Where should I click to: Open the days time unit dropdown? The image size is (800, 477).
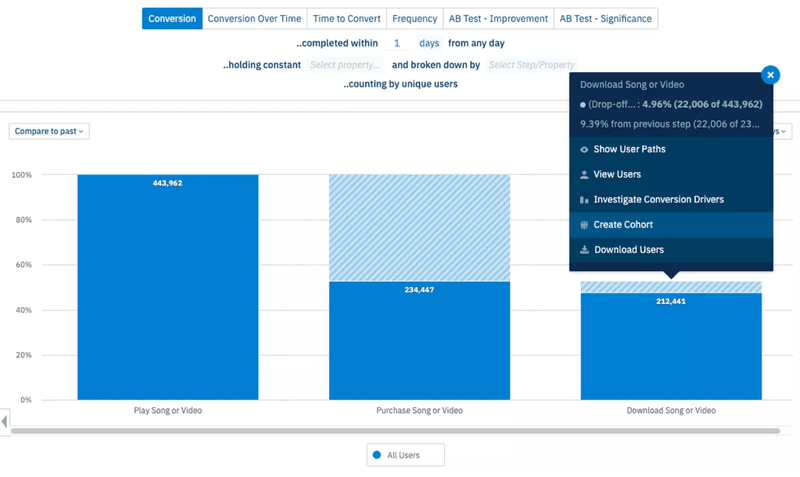pyautogui.click(x=429, y=44)
